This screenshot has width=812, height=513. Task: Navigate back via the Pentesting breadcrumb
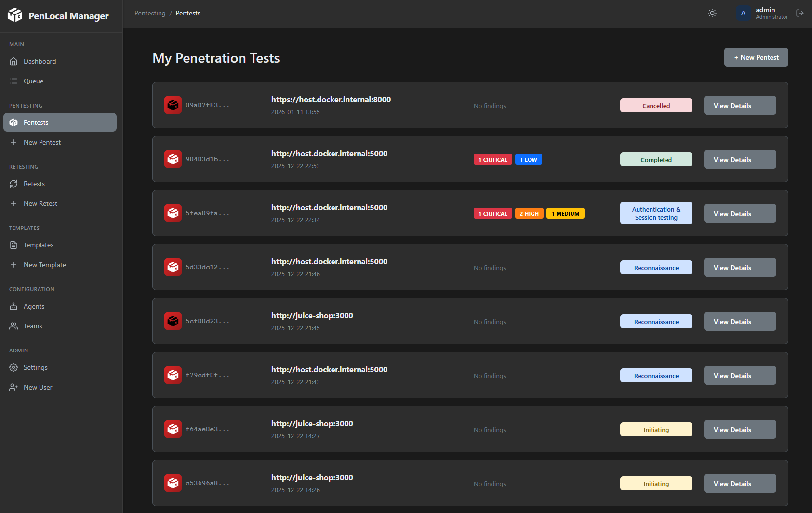coord(150,13)
